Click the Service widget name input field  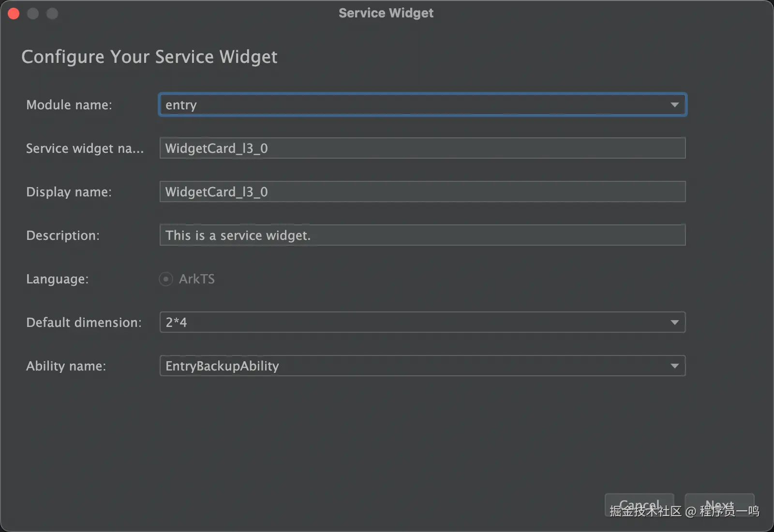click(x=422, y=148)
